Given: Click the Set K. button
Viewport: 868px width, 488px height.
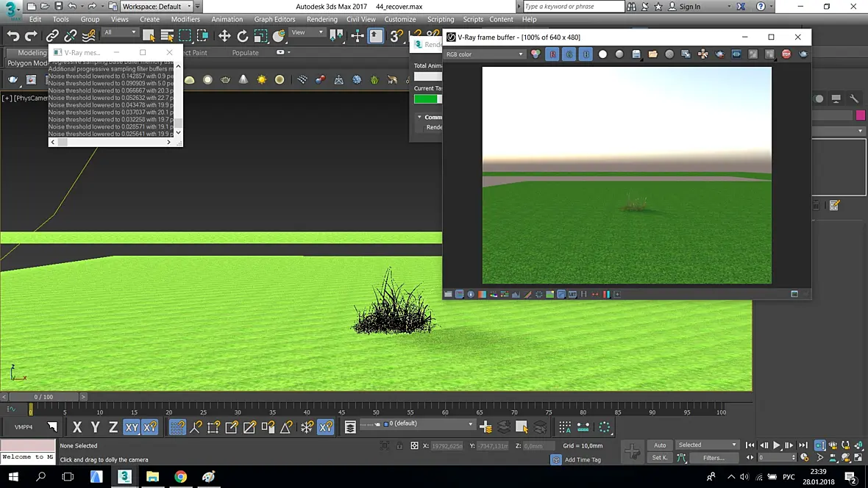Looking at the screenshot, I should tap(660, 458).
